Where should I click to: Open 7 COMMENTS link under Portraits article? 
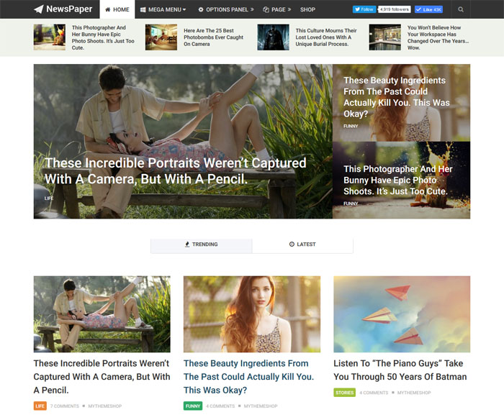click(x=65, y=406)
